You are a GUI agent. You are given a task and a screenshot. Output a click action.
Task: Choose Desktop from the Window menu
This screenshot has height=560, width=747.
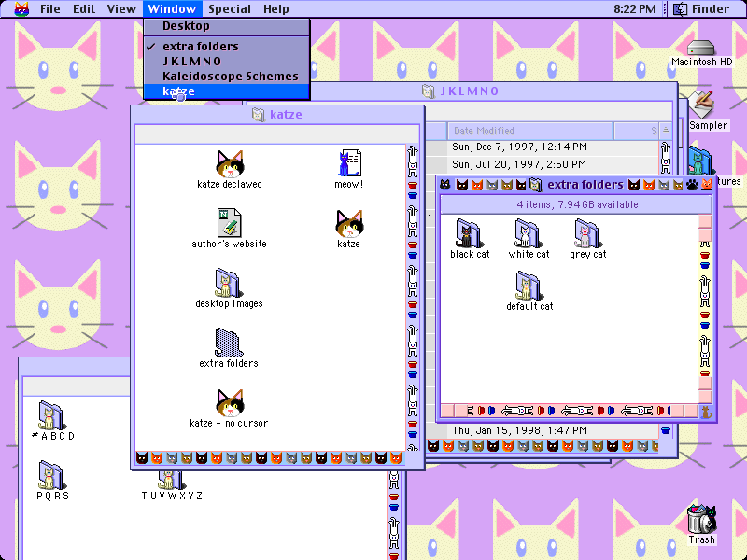[227, 26]
